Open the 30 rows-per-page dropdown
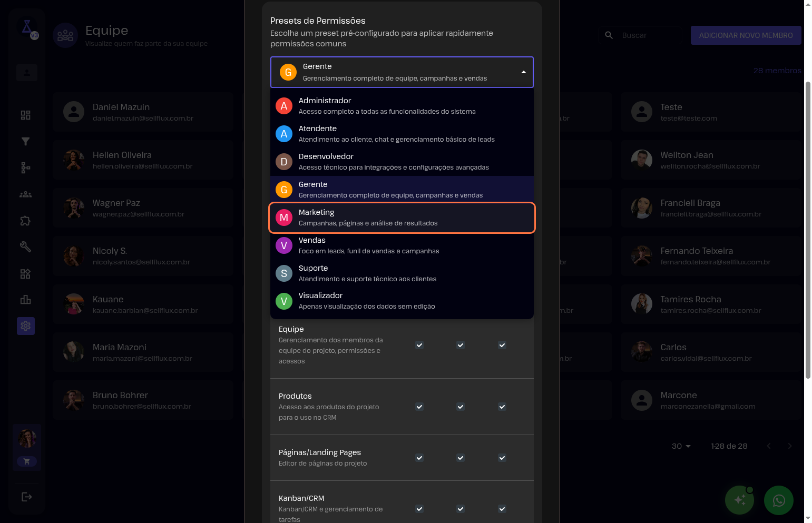Screen dimensions: 812x523 click(x=681, y=446)
